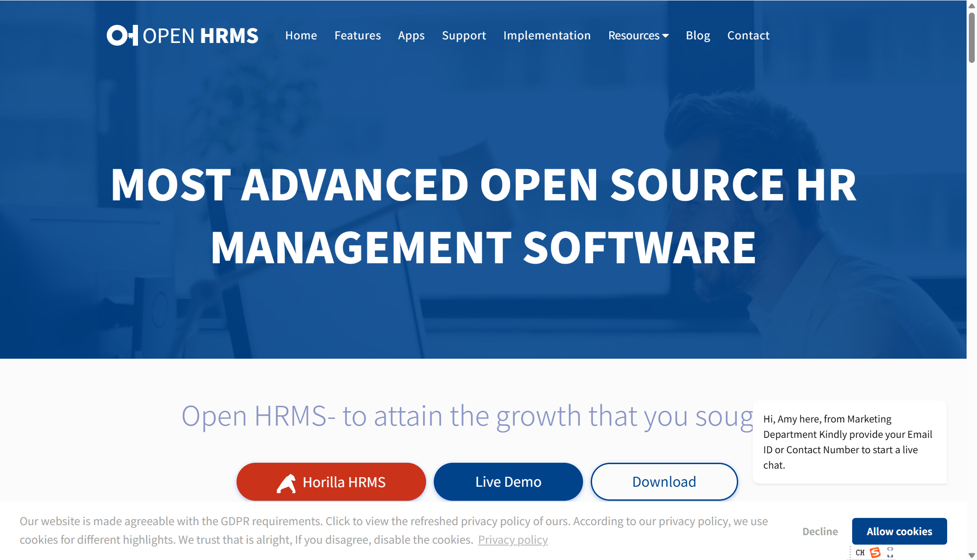Click the Download button

click(x=664, y=482)
